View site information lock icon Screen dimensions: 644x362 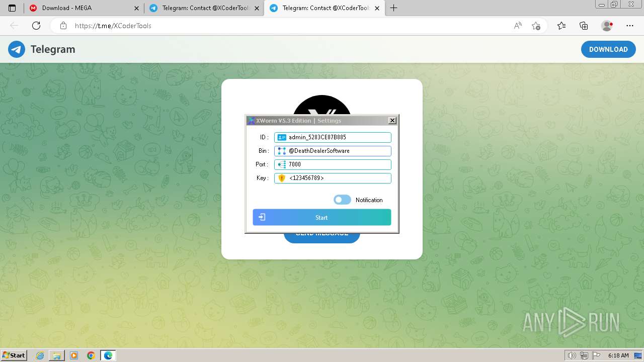[x=63, y=26]
